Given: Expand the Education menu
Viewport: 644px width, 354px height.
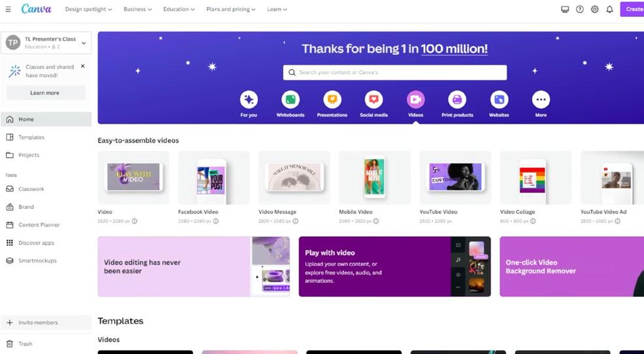Looking at the screenshot, I should pos(178,9).
